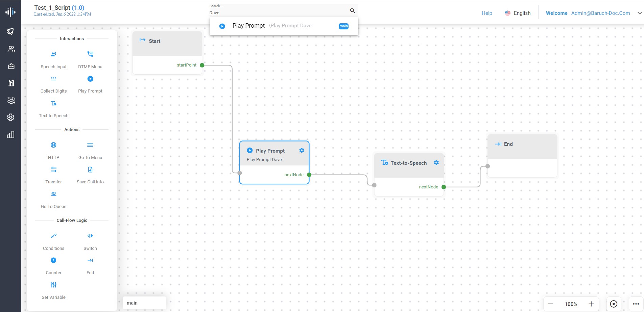The height and width of the screenshot is (312, 644).
Task: Open Text-to-Speech node settings gear
Action: [436, 163]
